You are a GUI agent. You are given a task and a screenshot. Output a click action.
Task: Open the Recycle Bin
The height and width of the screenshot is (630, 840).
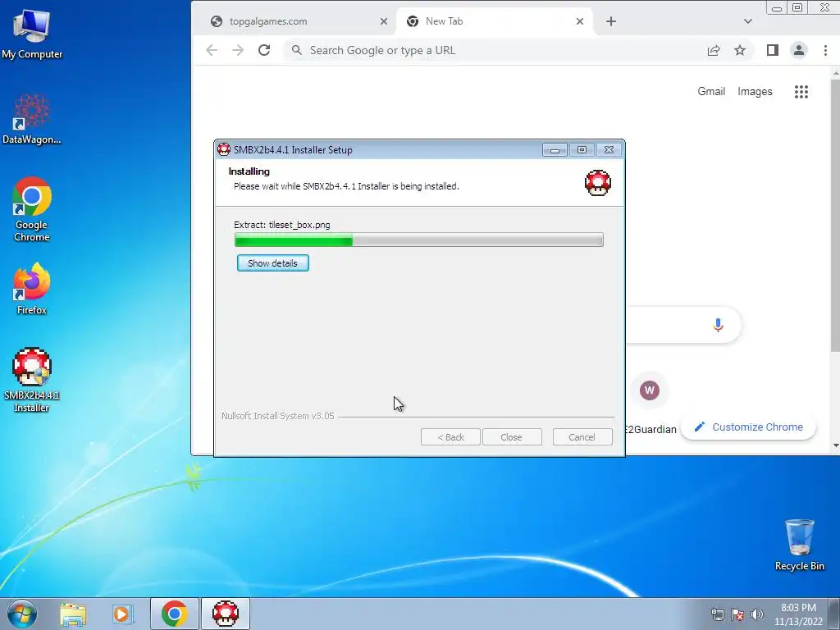[x=799, y=545]
